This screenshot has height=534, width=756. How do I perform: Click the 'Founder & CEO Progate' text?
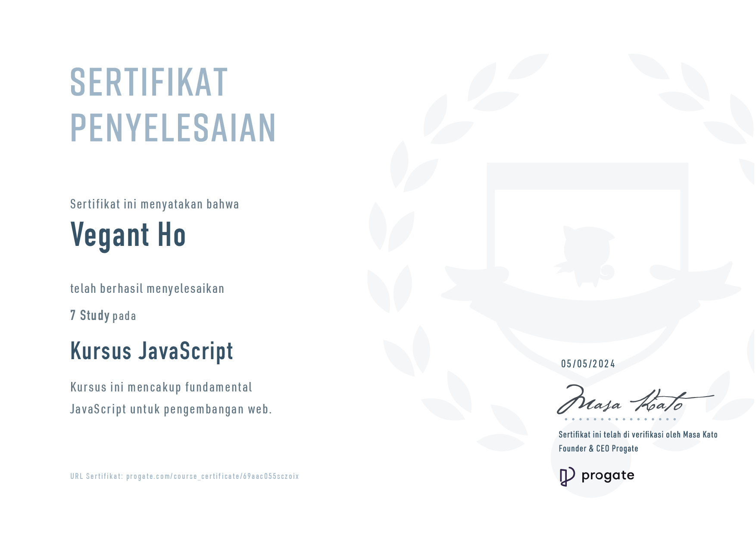(x=598, y=448)
